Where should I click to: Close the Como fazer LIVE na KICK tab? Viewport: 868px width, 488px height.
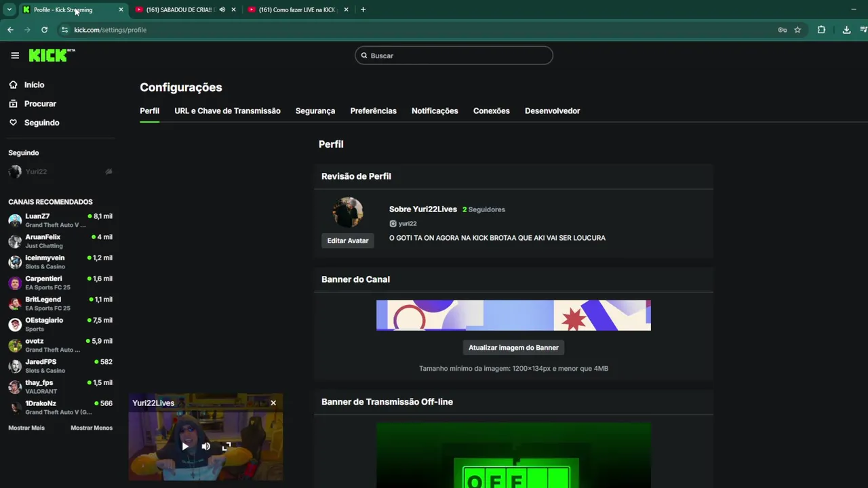pyautogui.click(x=346, y=9)
